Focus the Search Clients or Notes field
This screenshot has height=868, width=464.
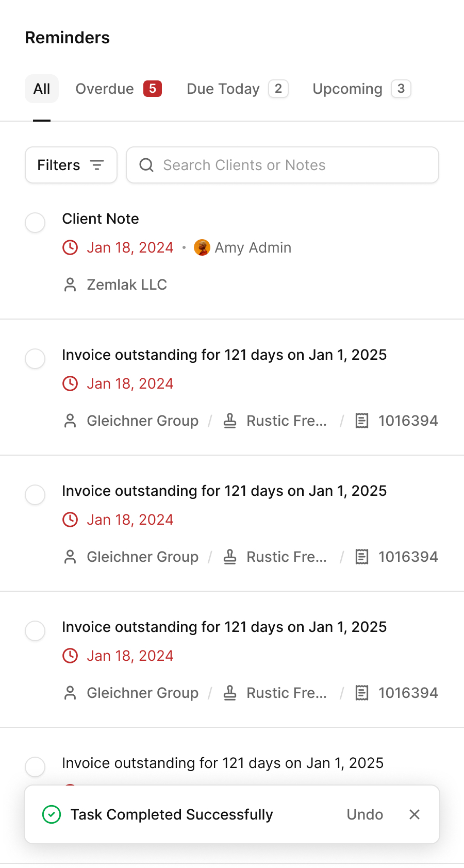tap(289, 165)
